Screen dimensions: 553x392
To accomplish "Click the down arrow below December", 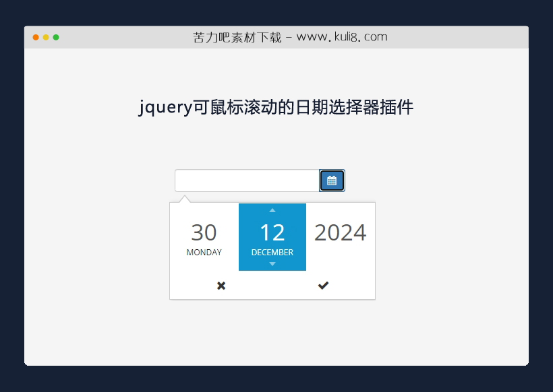I will [x=272, y=264].
